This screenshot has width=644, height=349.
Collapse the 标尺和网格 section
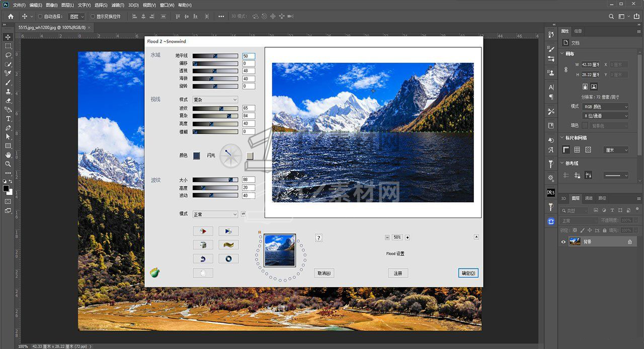[562, 138]
